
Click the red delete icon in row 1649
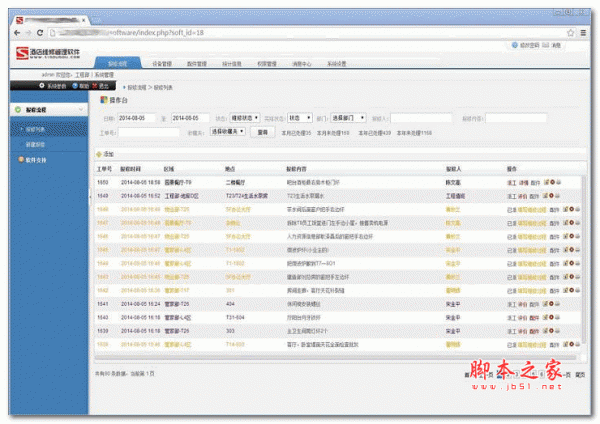point(551,196)
